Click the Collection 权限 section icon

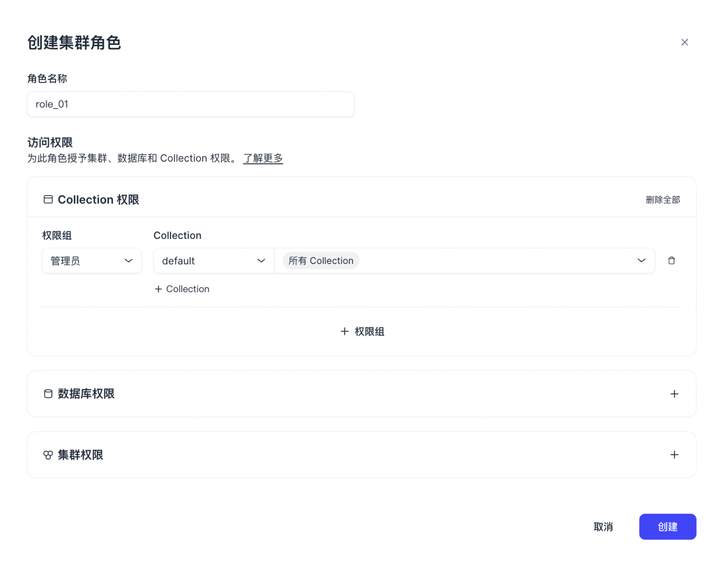48,199
